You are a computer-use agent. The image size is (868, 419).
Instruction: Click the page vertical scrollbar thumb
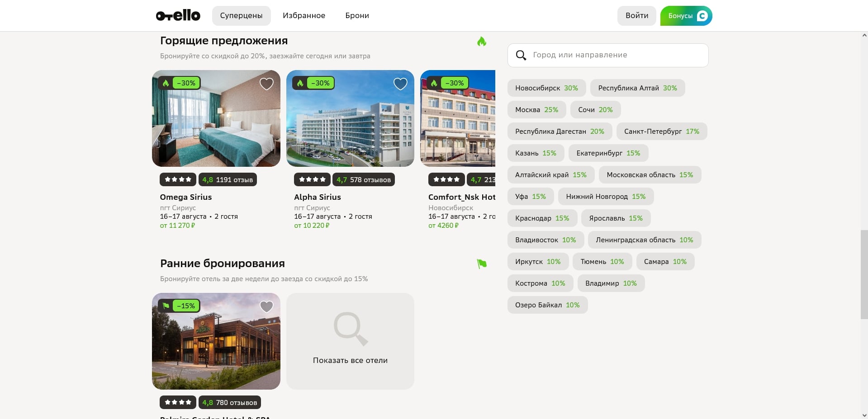coord(864,274)
